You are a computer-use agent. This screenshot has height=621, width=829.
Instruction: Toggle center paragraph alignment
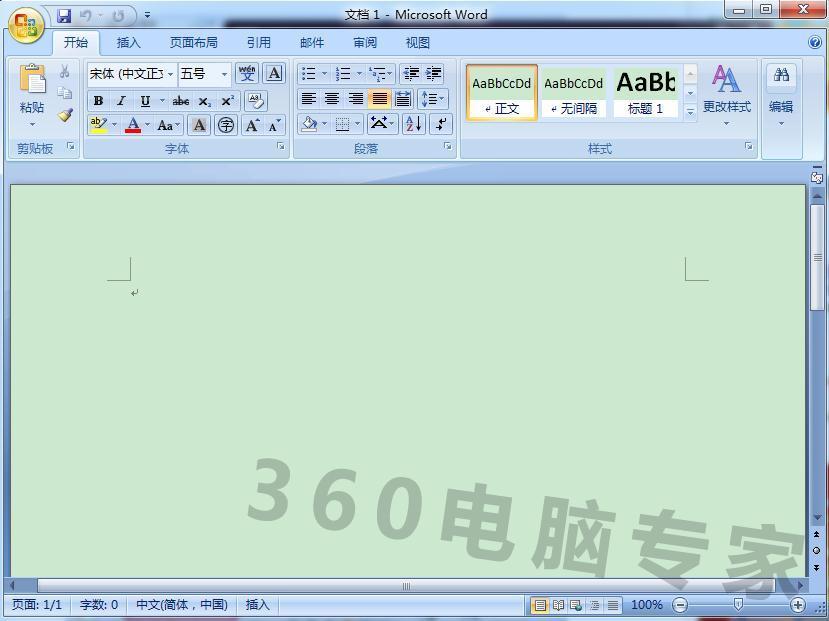tap(332, 98)
